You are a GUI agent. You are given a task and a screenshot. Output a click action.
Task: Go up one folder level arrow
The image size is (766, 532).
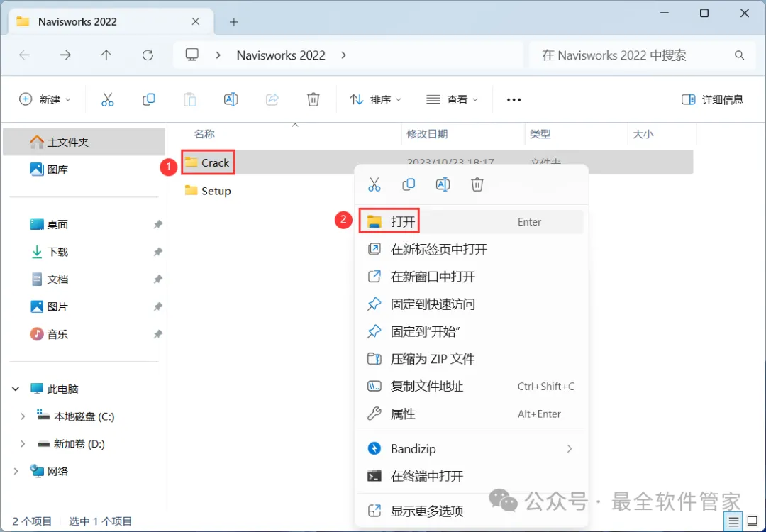[x=106, y=55]
